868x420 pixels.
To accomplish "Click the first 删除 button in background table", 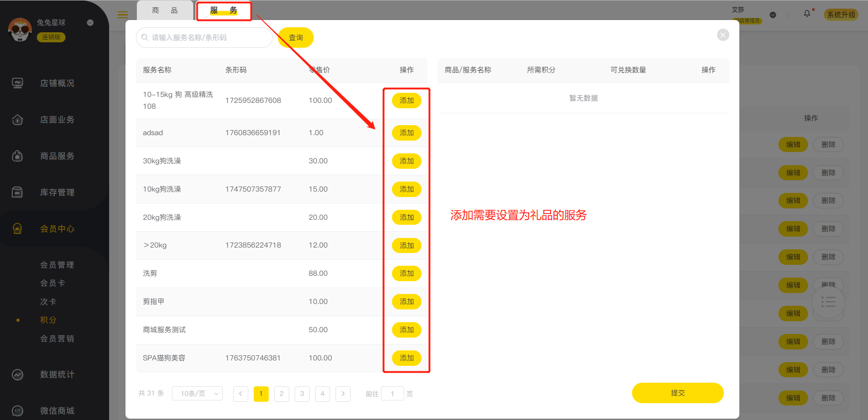I will [828, 145].
